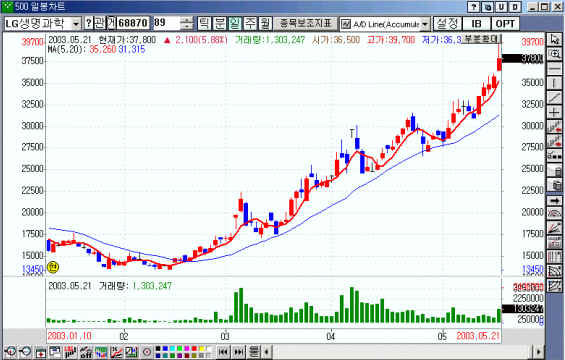Click the start date 2003.01.10 label
The image size is (565, 360).
(x=70, y=336)
